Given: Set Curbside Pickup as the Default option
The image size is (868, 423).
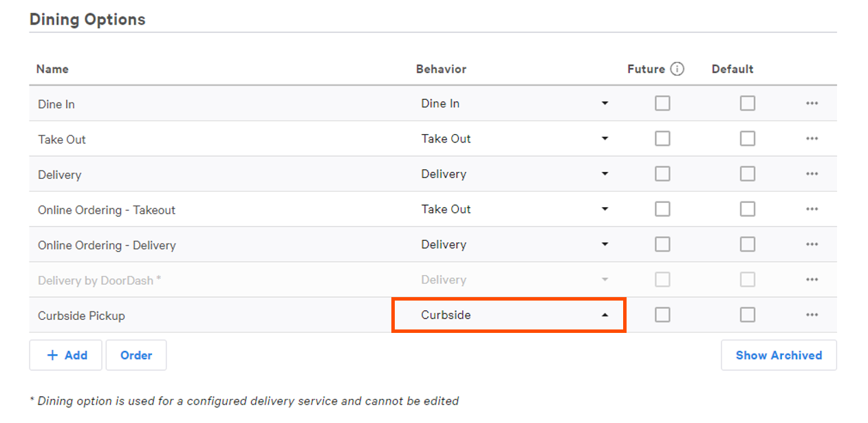Looking at the screenshot, I should [x=748, y=314].
